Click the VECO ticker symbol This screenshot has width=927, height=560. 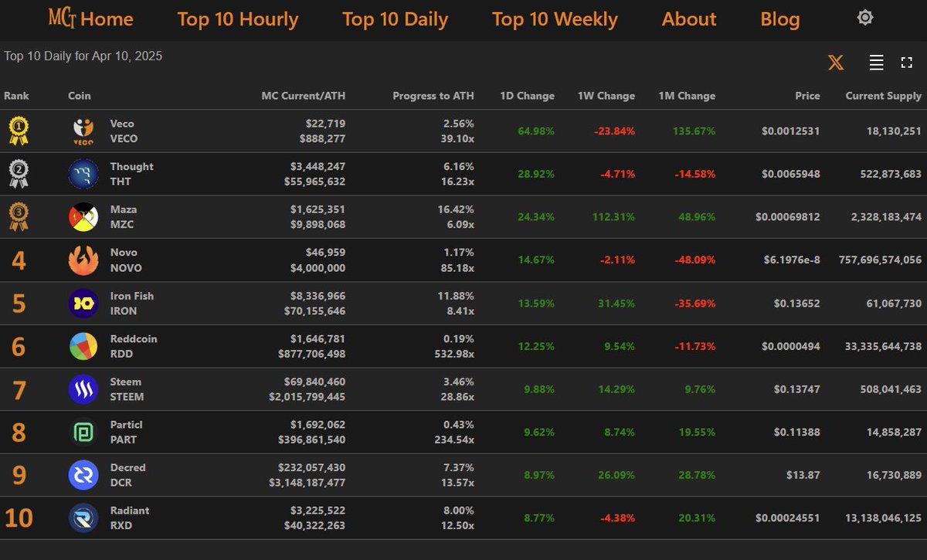pyautogui.click(x=124, y=139)
